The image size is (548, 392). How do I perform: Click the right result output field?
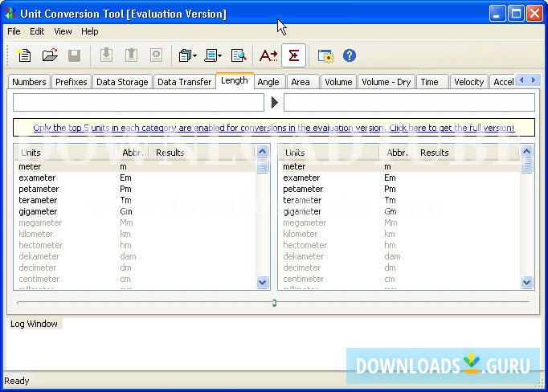coord(409,102)
